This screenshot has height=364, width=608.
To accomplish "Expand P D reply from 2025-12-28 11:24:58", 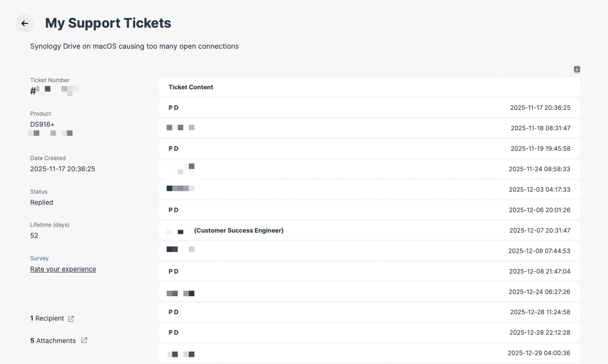I will click(369, 312).
